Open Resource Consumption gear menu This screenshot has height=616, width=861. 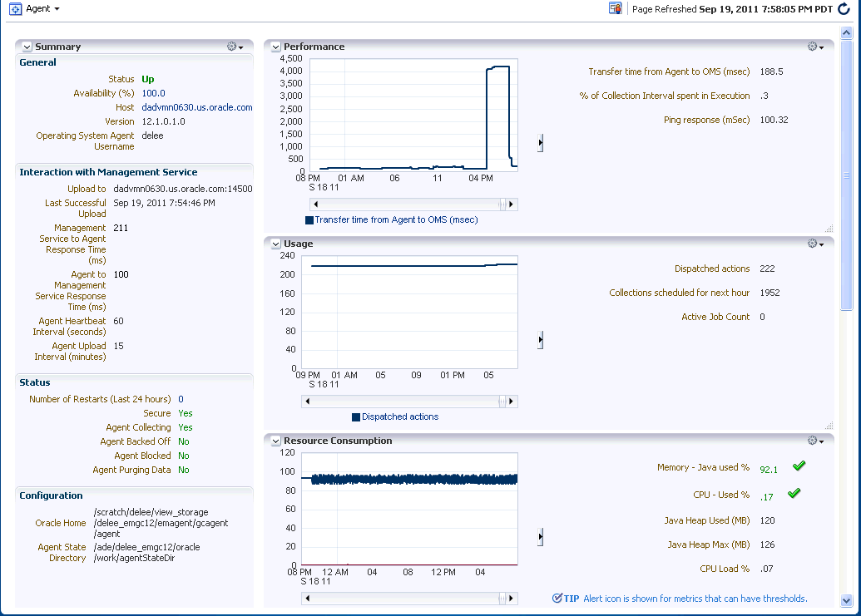click(815, 441)
